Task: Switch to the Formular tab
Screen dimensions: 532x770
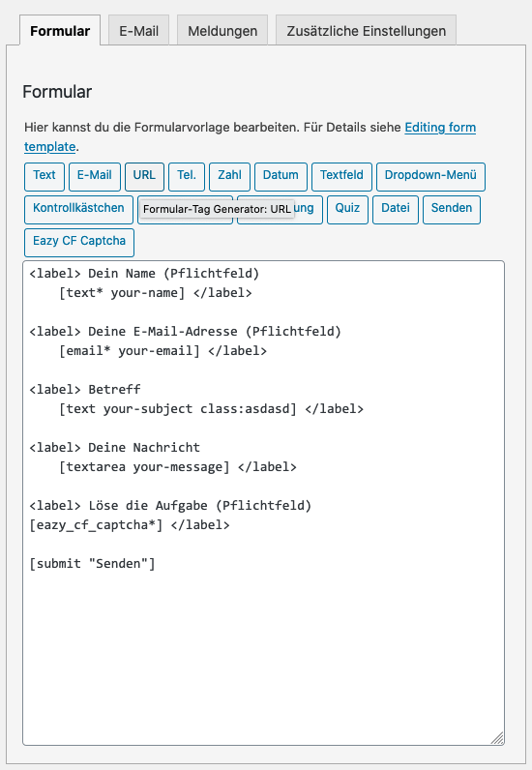Action: pos(60,30)
